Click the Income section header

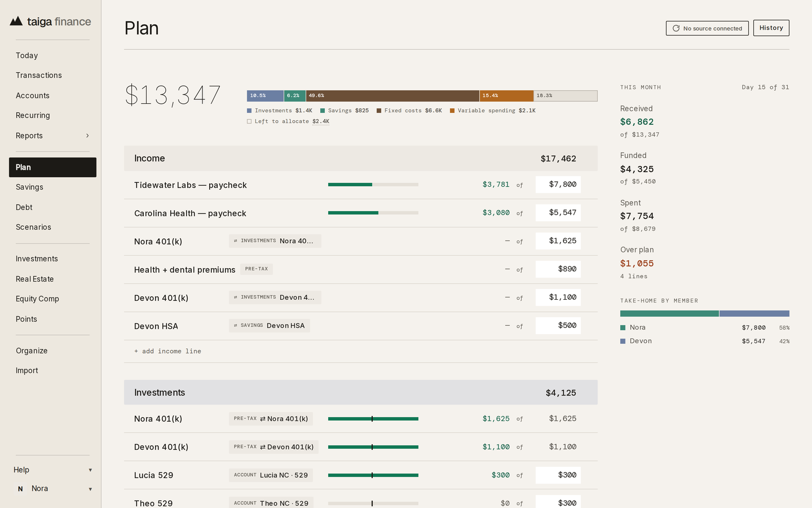click(361, 158)
